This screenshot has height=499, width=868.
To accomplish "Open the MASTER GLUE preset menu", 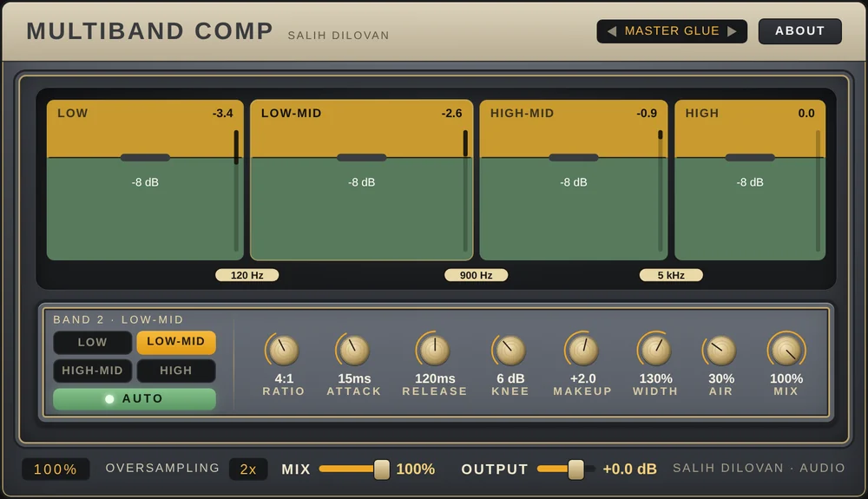I will coord(672,31).
